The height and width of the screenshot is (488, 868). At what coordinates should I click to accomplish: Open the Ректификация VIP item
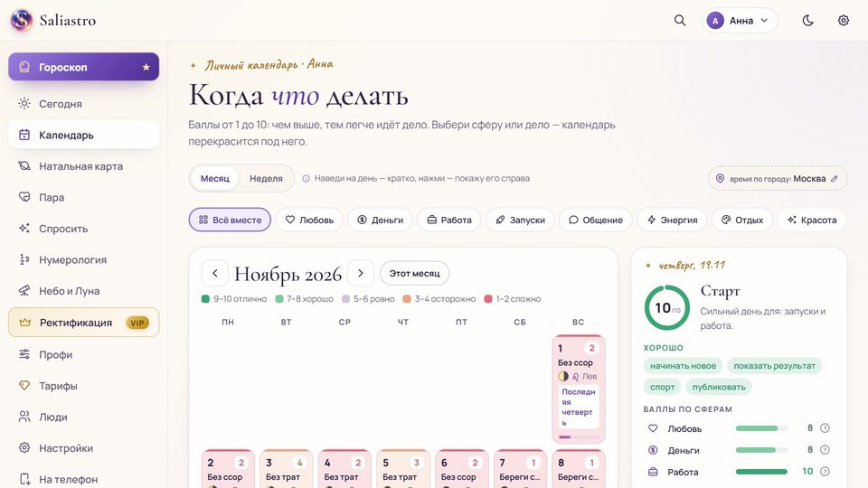pyautogui.click(x=83, y=323)
